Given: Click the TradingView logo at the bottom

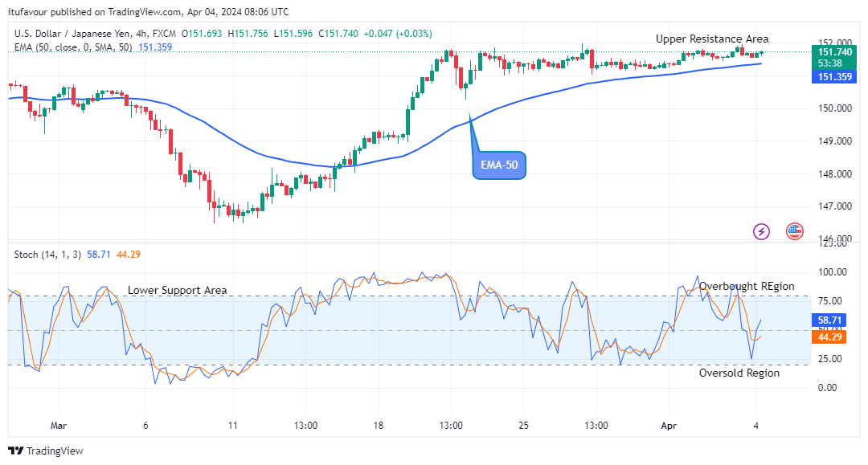Looking at the screenshot, I should [x=46, y=451].
